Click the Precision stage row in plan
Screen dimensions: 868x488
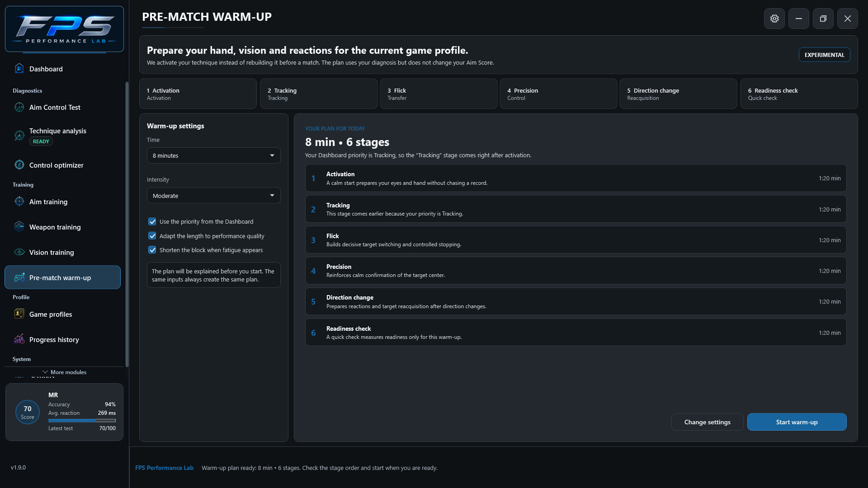pyautogui.click(x=576, y=271)
